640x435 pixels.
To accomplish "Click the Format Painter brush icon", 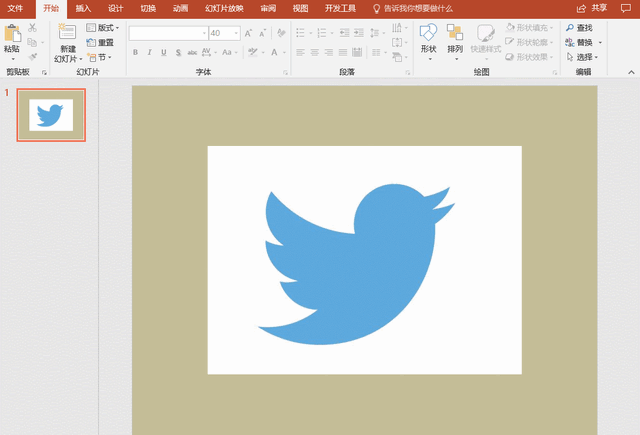I will tap(32, 57).
